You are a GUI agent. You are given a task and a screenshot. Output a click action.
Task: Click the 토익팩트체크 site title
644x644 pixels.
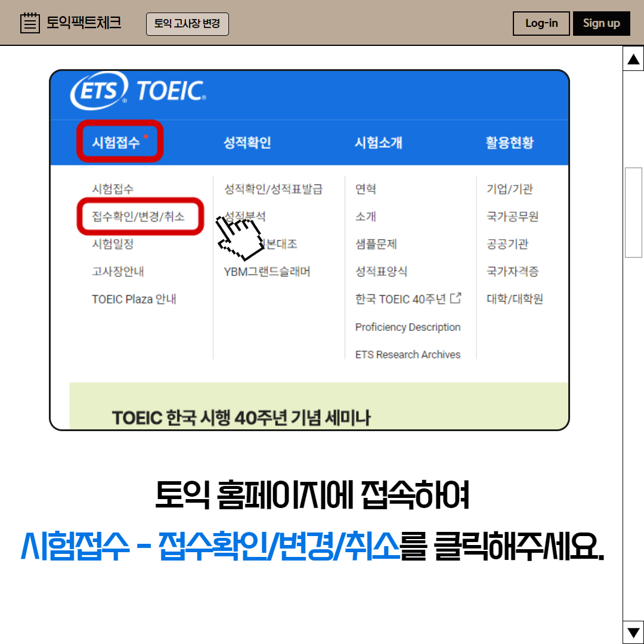click(x=84, y=23)
